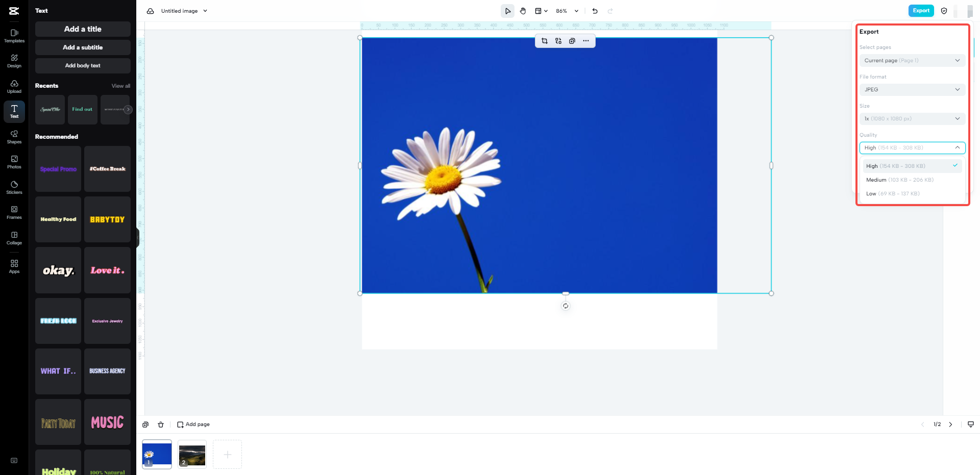Duplicate the current page

(x=145, y=424)
